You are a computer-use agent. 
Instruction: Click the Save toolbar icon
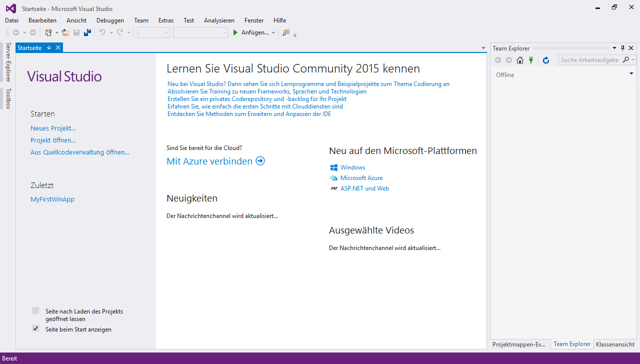click(x=76, y=32)
